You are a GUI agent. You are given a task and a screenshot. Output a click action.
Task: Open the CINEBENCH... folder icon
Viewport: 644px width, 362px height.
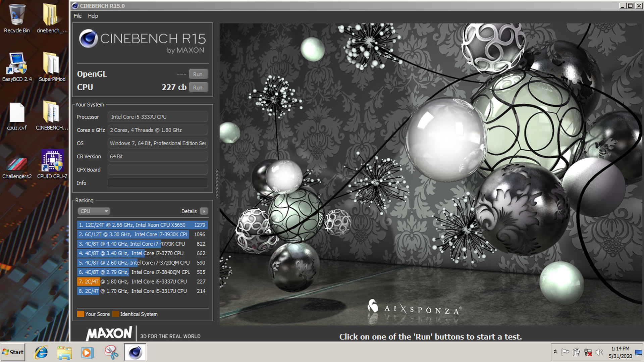click(52, 116)
